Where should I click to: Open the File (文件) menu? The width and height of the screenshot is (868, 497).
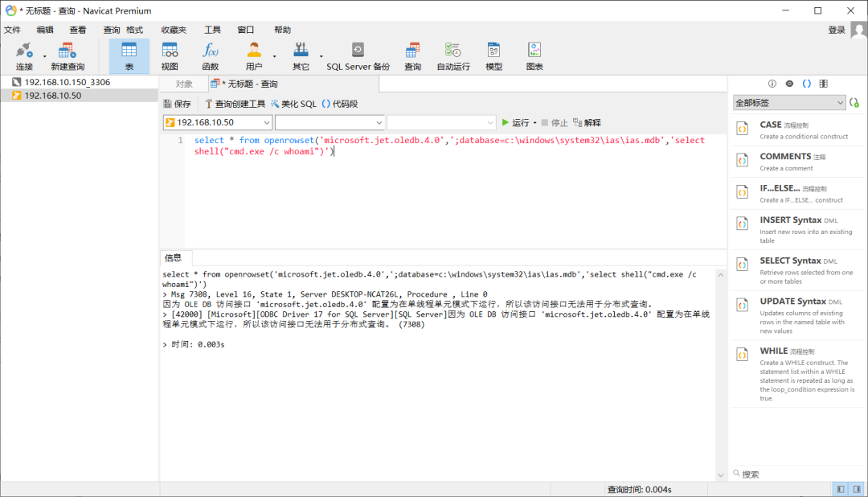click(x=12, y=30)
